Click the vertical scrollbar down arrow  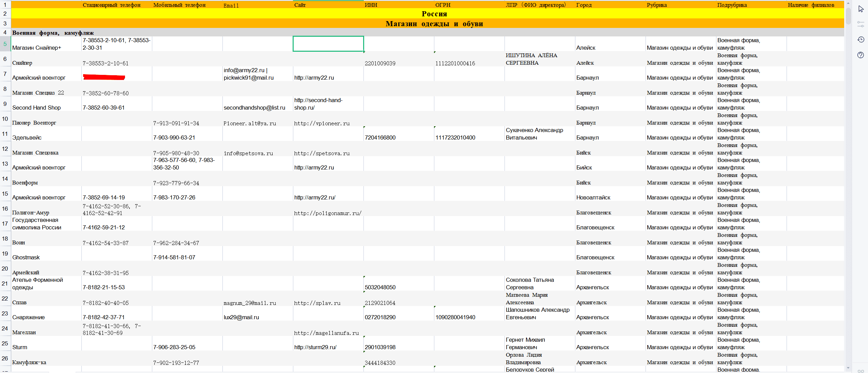(x=848, y=368)
